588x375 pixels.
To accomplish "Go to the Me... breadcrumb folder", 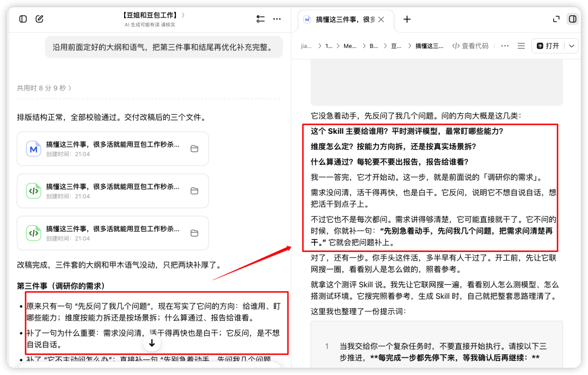I will pos(350,46).
